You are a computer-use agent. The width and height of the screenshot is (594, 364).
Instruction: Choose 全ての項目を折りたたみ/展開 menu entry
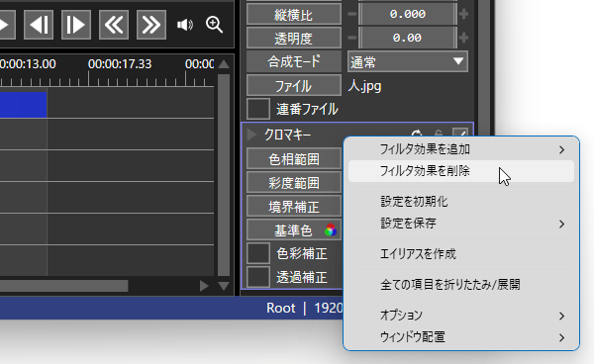pyautogui.click(x=461, y=285)
